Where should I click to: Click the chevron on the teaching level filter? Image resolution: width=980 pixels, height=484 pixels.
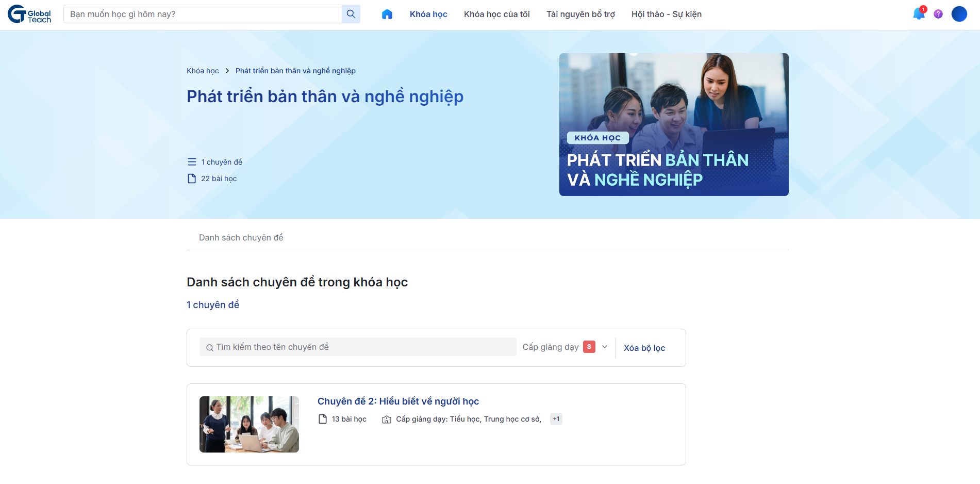click(x=605, y=347)
